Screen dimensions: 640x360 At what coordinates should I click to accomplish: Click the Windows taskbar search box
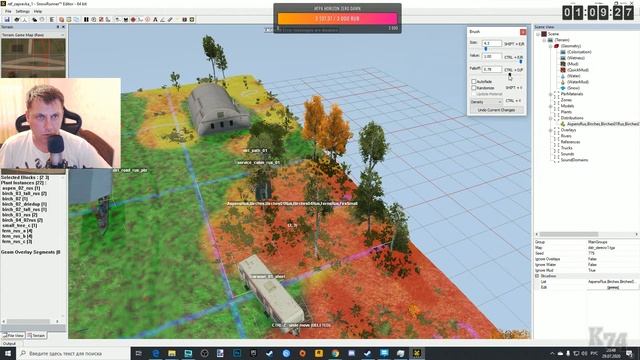73,353
